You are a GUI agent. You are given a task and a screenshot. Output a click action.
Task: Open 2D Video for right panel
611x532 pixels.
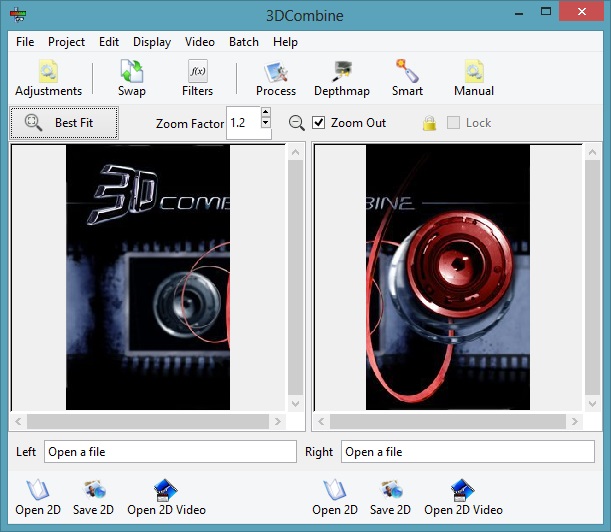(463, 497)
